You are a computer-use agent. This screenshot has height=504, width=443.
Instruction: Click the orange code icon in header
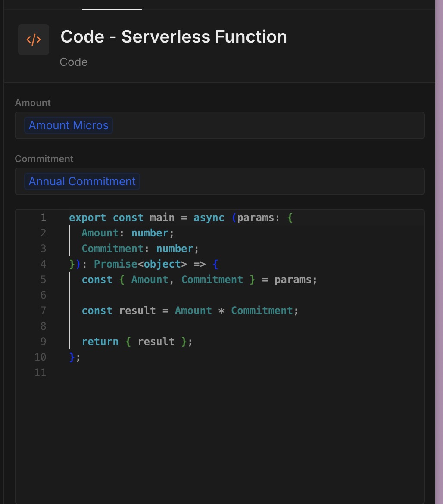coord(34,40)
